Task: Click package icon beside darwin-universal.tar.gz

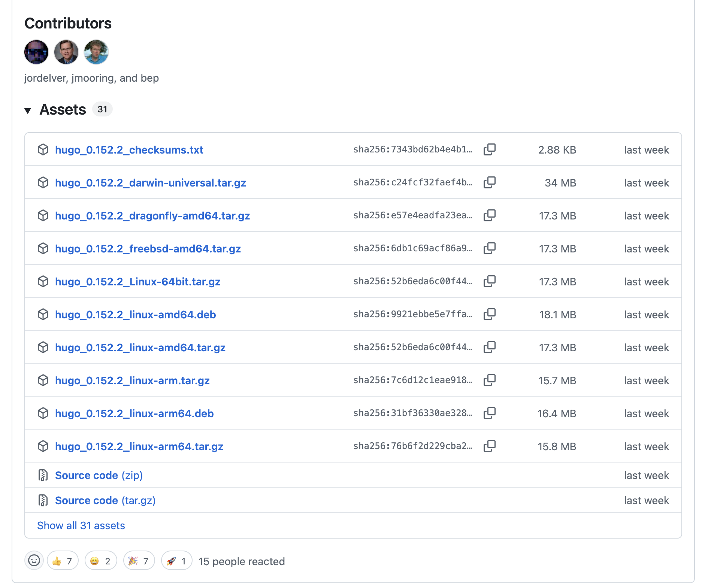Action: 43,182
